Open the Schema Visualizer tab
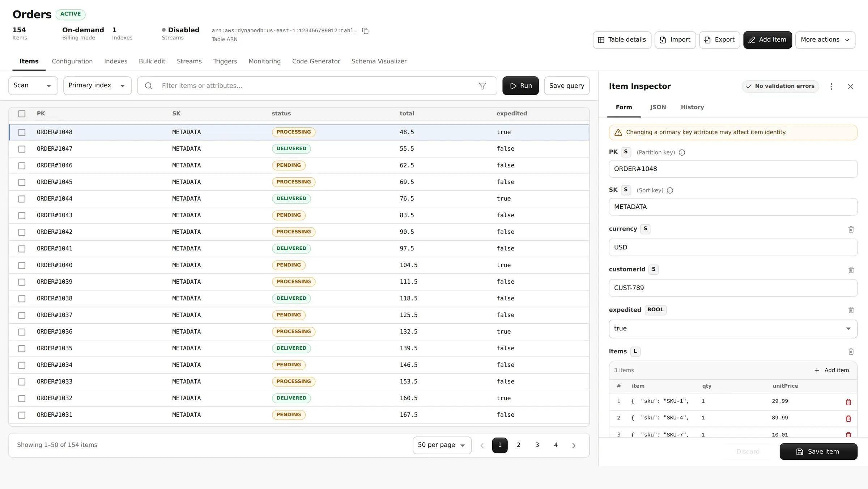The image size is (868, 489). pyautogui.click(x=379, y=61)
